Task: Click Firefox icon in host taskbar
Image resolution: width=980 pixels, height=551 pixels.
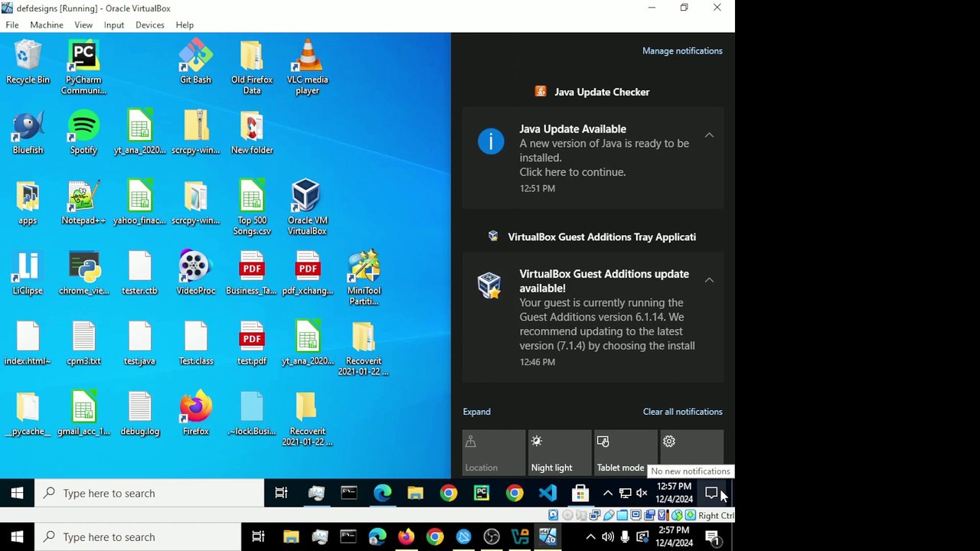Action: coord(406,537)
